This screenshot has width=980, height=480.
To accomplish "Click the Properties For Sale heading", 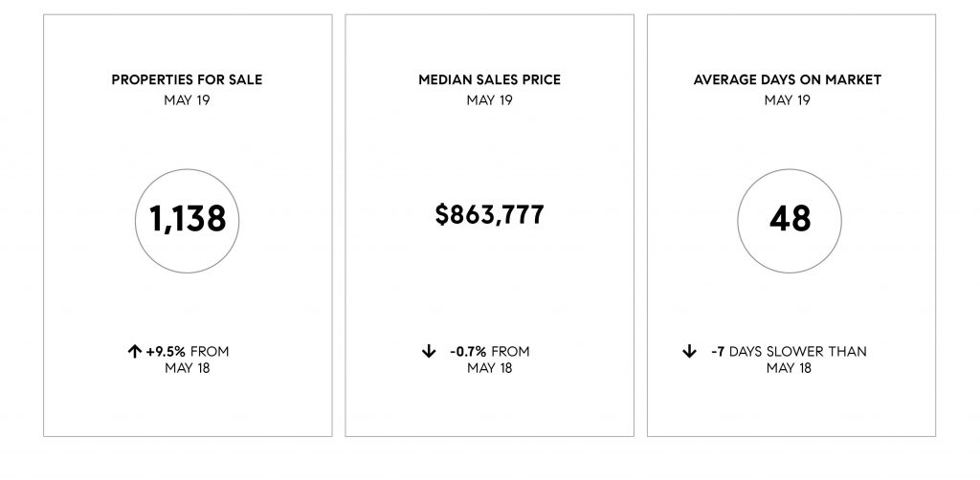I will click(x=187, y=80).
